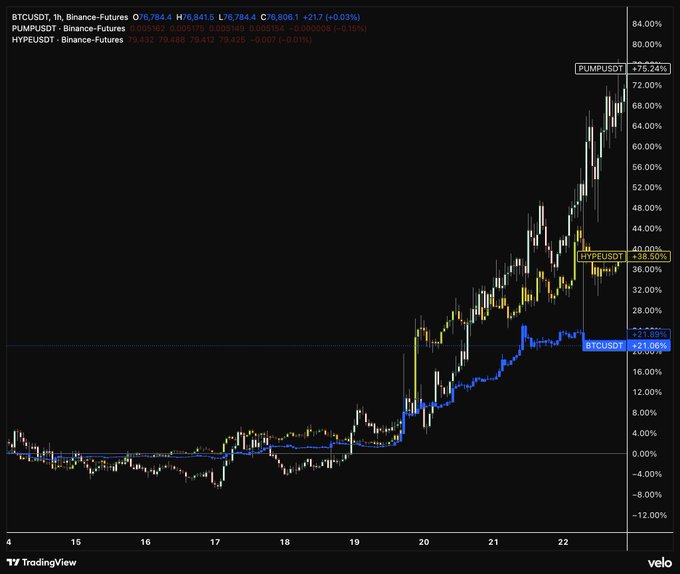
Task: Click the BTC open value 76,784.4
Action: [155, 17]
